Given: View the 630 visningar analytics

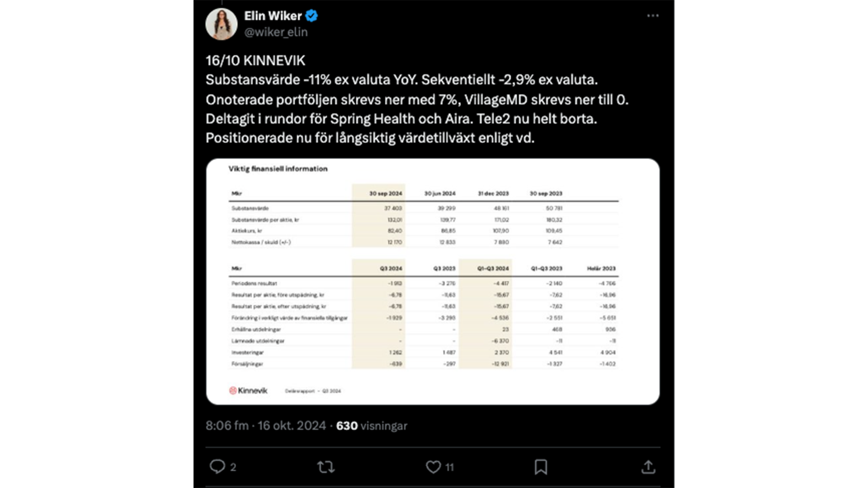Looking at the screenshot, I should (x=372, y=426).
